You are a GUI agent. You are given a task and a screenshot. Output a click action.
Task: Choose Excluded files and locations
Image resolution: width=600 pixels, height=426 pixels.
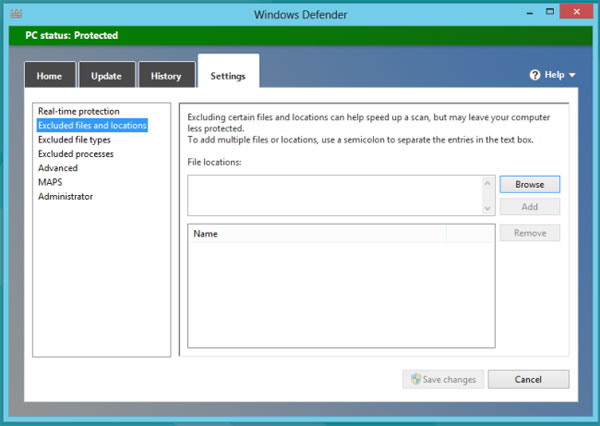(x=92, y=126)
